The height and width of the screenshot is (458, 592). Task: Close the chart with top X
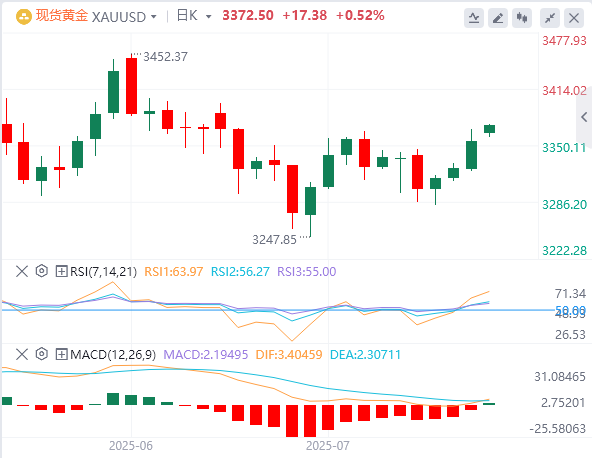574,18
